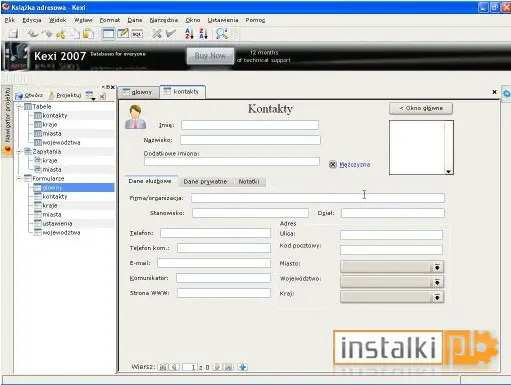
Task: Collapse the Formularze tree node
Action: click(x=20, y=179)
